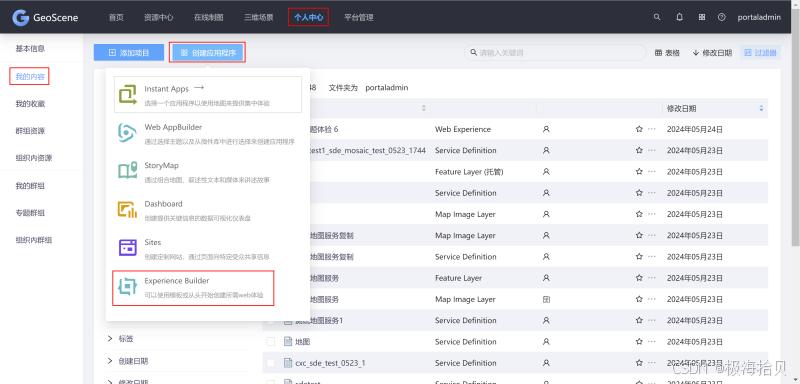Click the group share icon on Map Image Layer row
Viewport: 800px width, 384px height.
coord(546,299)
